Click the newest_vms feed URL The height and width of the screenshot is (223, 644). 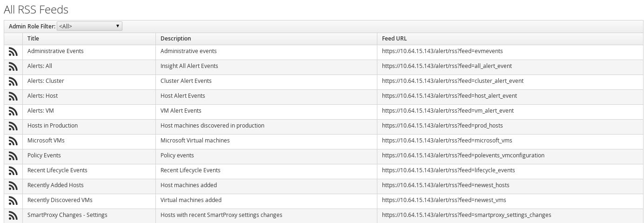(x=444, y=200)
